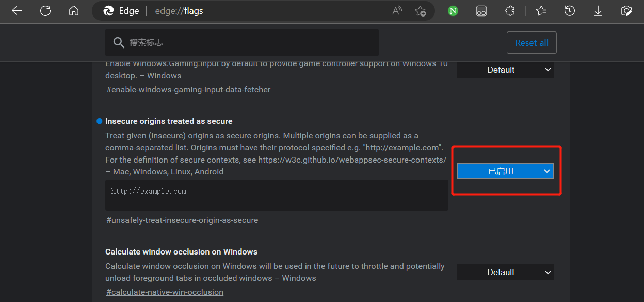The image size is (644, 302).
Task: Open the Browser essentials icon
Action: coord(626,11)
